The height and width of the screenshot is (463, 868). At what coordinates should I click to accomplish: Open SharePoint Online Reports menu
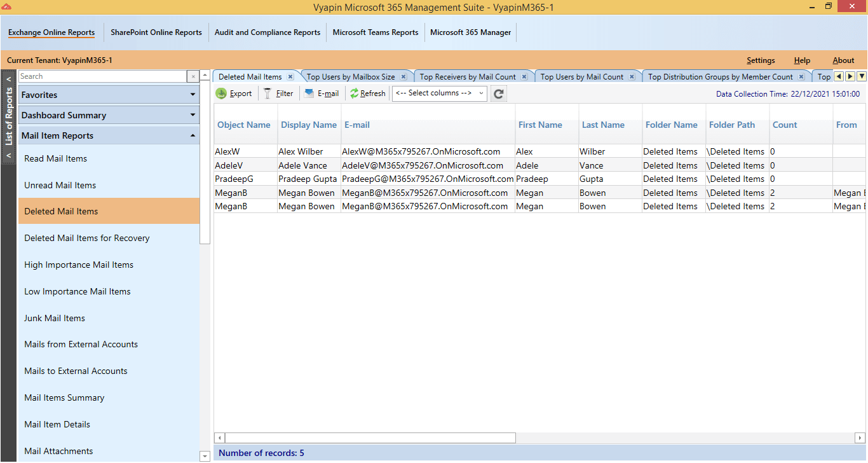(x=156, y=32)
